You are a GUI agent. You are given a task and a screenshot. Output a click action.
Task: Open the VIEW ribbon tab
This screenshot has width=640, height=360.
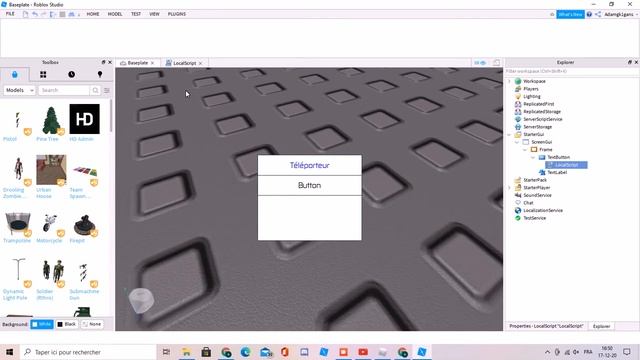pyautogui.click(x=154, y=14)
